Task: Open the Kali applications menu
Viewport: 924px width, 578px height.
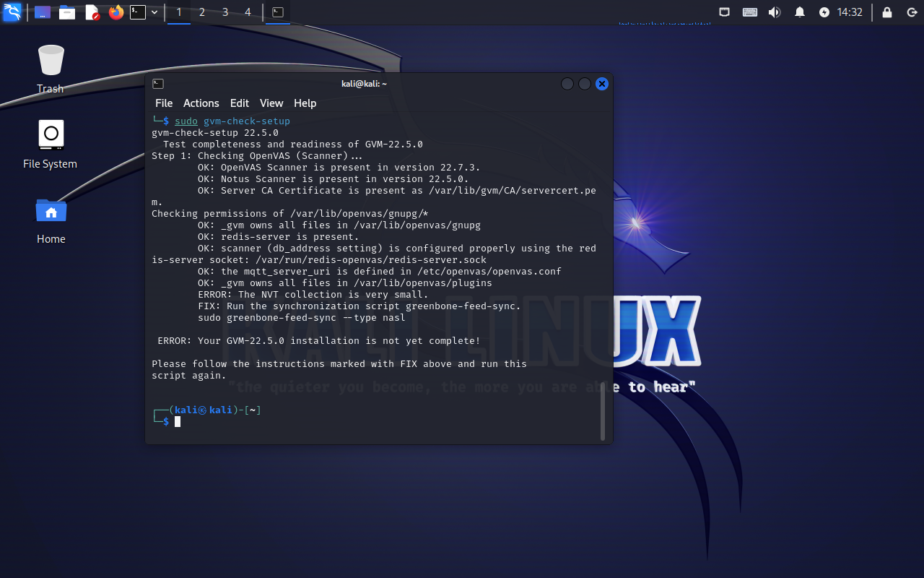Action: pos(12,12)
